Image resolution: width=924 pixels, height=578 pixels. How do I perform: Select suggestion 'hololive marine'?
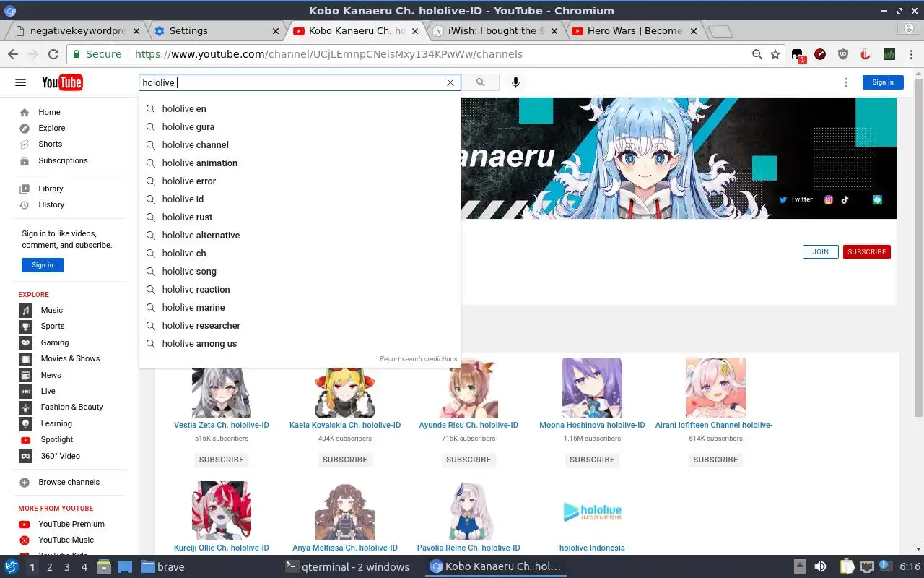[x=300, y=307]
